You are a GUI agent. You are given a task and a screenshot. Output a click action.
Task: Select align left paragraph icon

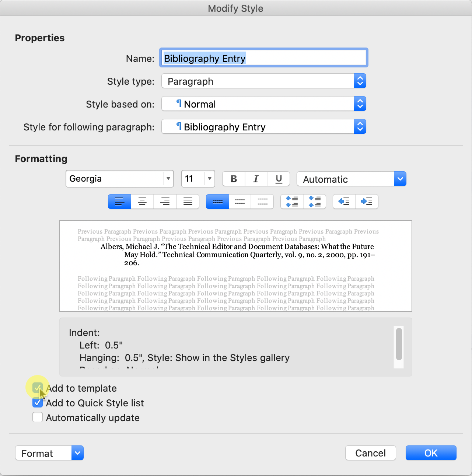coord(119,202)
